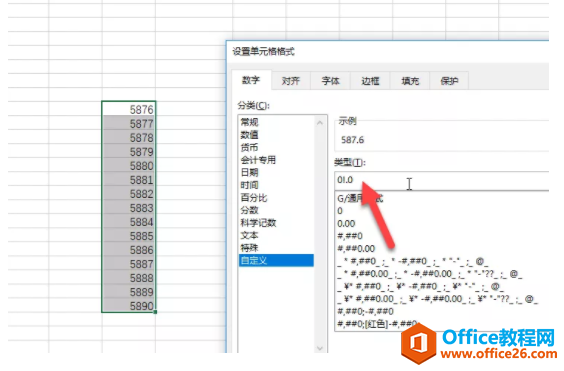Select 特殊 category

point(276,248)
